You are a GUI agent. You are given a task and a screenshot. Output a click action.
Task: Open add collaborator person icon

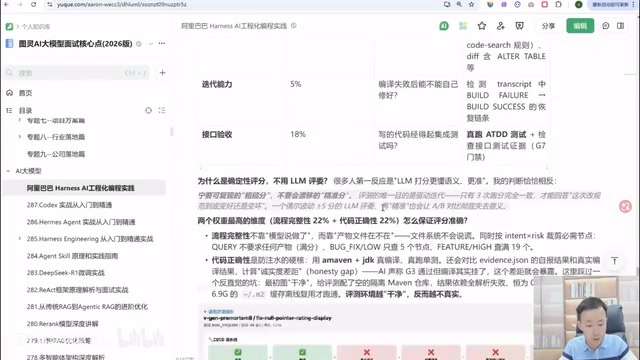click(x=500, y=26)
